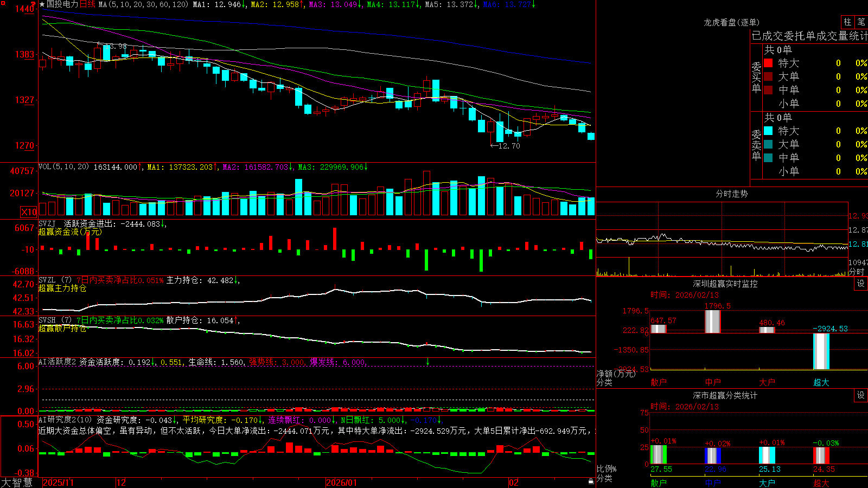The image size is (868, 488).
Task: Switch to 柱 bar view
Action: 847,22
